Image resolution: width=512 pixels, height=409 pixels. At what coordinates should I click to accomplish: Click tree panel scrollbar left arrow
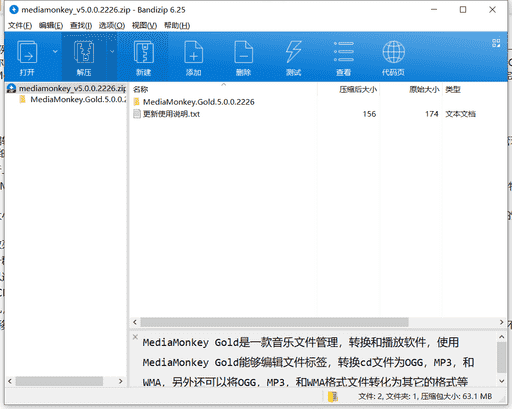pos(10,381)
